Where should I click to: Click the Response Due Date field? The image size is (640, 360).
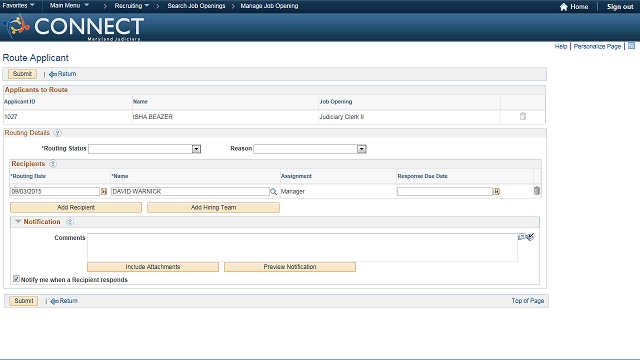pos(445,191)
